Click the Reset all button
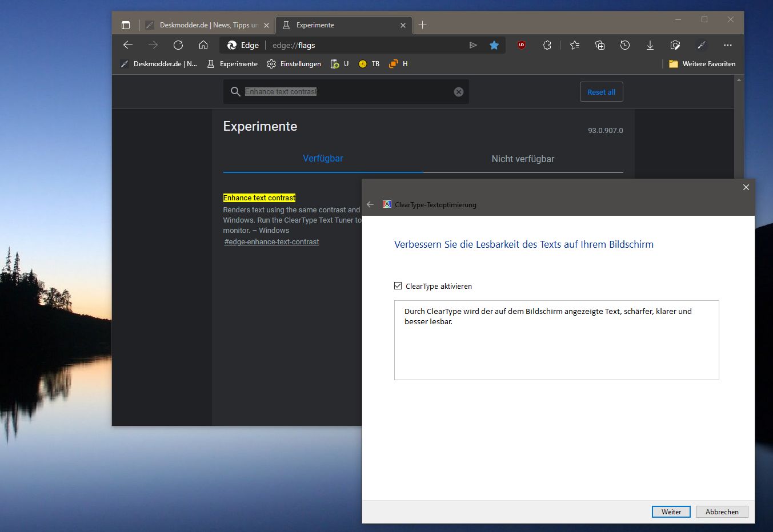This screenshot has height=532, width=773. 602,92
